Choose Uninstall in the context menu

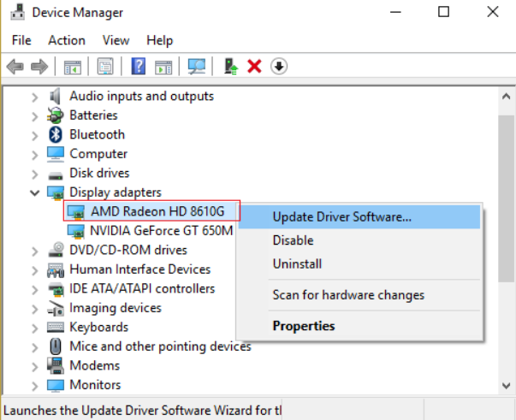click(359, 263)
